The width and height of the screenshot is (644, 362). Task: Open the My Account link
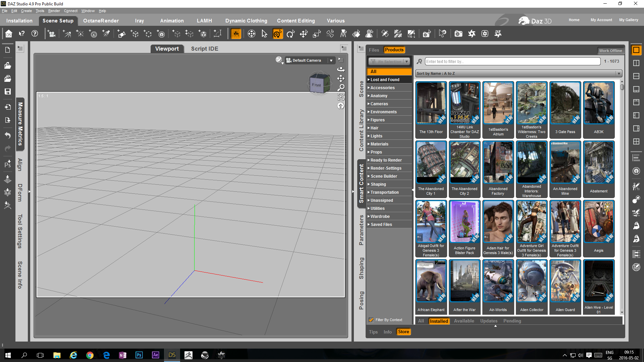click(x=601, y=20)
